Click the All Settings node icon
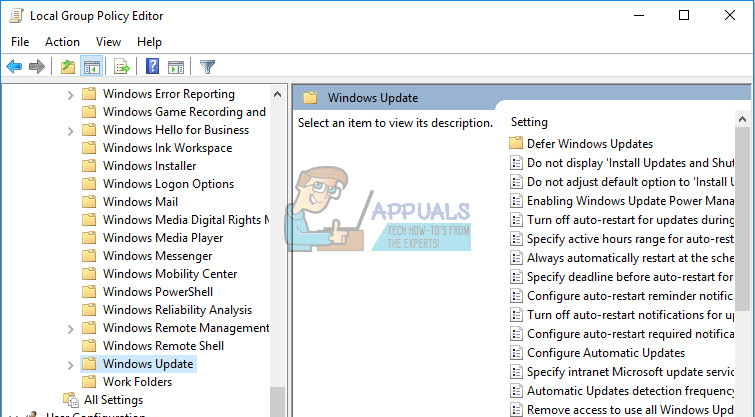755x417 pixels. [71, 400]
